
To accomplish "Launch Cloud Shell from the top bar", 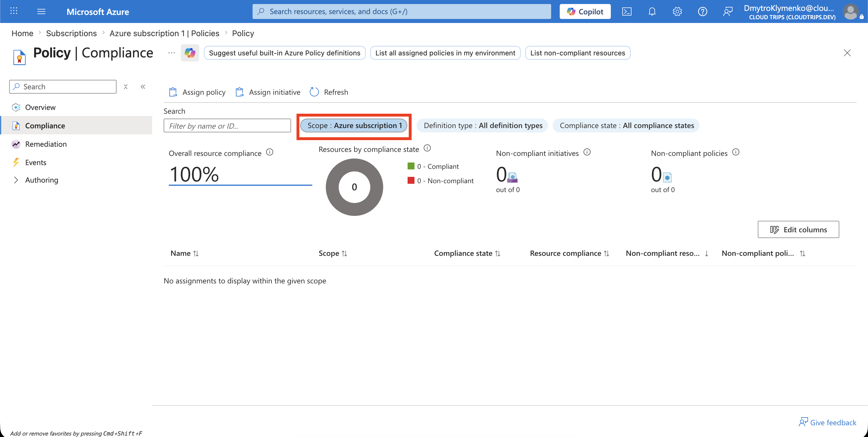I will 627,11.
